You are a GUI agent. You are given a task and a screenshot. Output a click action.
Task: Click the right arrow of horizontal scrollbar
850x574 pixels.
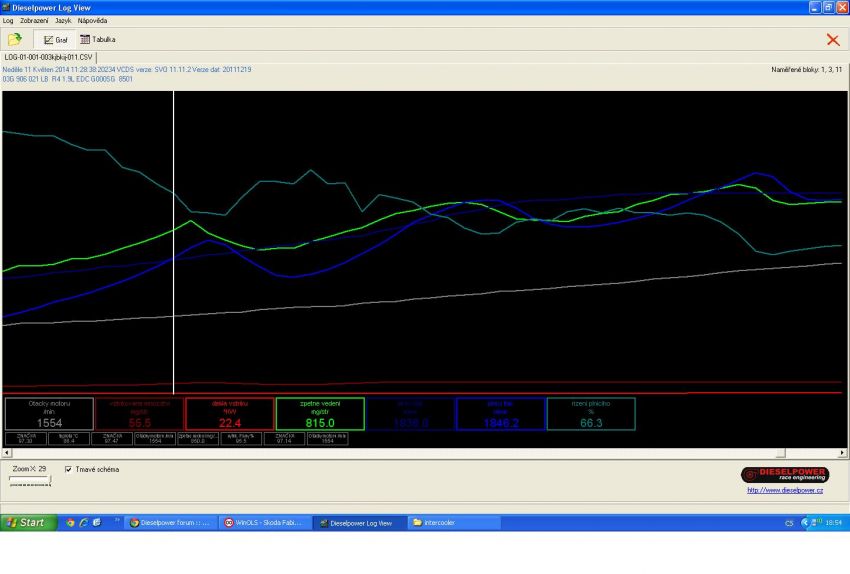coord(842,453)
